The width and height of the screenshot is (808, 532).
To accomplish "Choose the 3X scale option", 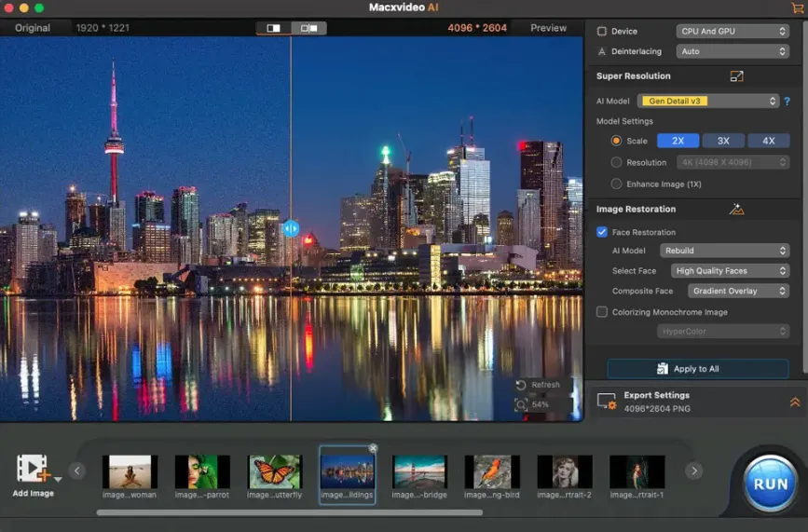I will pos(723,141).
